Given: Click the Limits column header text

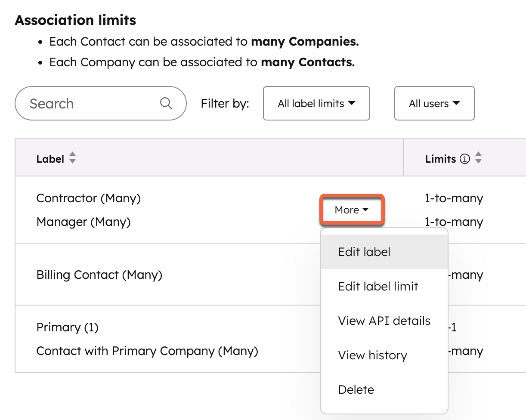Looking at the screenshot, I should [440, 159].
